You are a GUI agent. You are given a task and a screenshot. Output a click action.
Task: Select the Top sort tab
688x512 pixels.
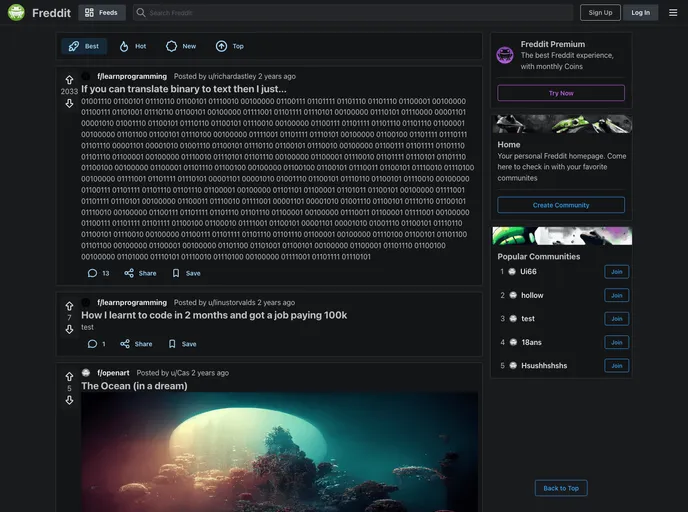coord(229,46)
